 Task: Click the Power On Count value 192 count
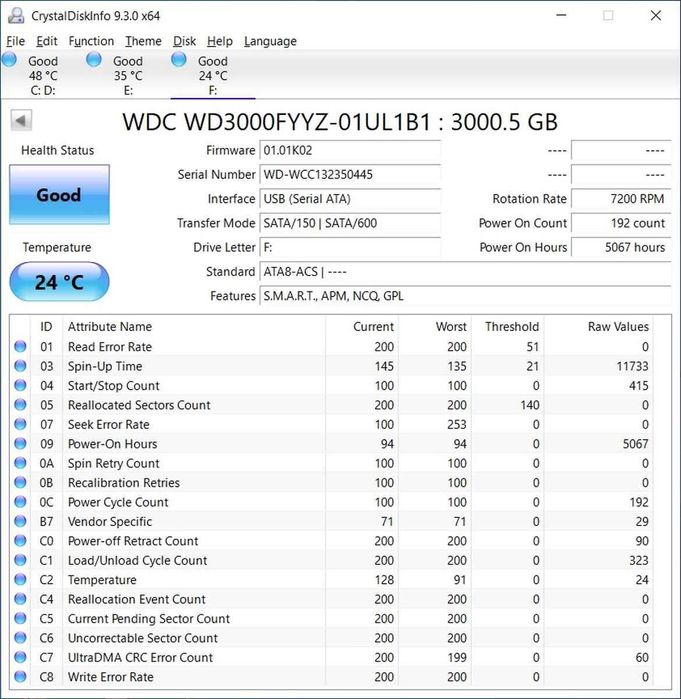(621, 223)
